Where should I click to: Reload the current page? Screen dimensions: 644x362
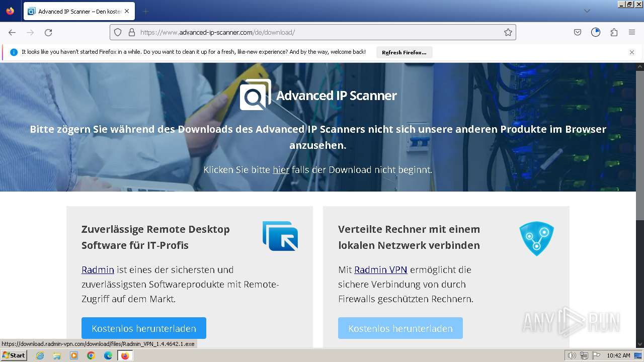(x=48, y=32)
